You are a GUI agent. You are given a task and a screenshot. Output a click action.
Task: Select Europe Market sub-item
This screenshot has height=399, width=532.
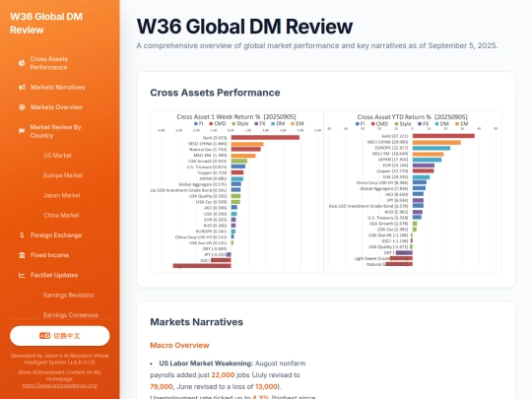tap(63, 175)
